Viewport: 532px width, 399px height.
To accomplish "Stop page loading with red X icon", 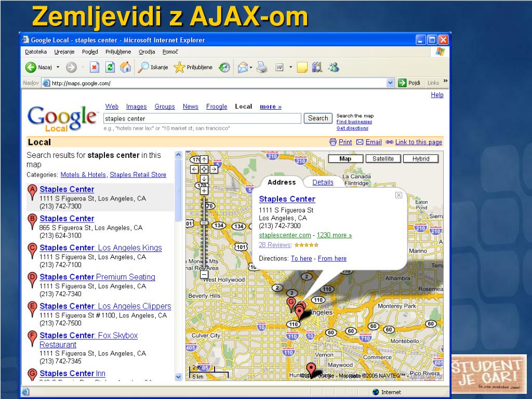I will 95,67.
